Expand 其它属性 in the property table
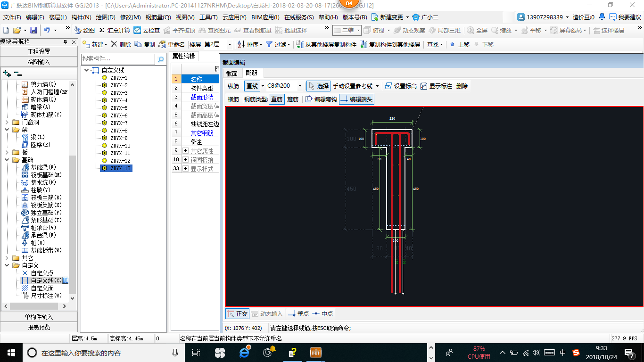The width and height of the screenshot is (644, 362). point(185,151)
